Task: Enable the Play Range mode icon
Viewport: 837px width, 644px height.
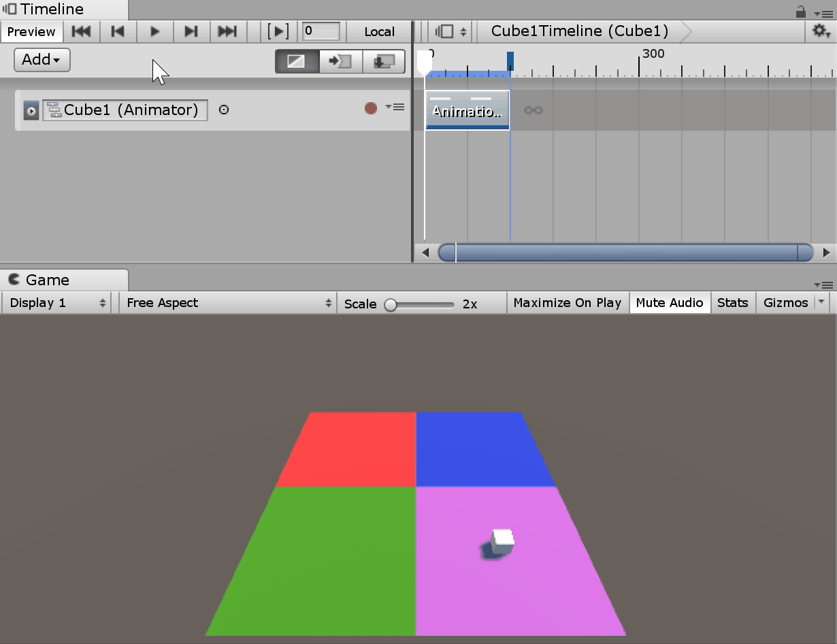Action: [x=278, y=31]
